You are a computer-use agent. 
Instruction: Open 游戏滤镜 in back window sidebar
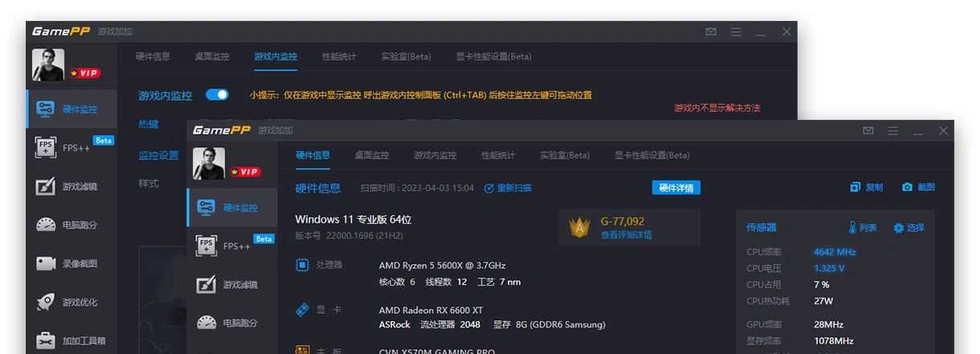coord(72,187)
